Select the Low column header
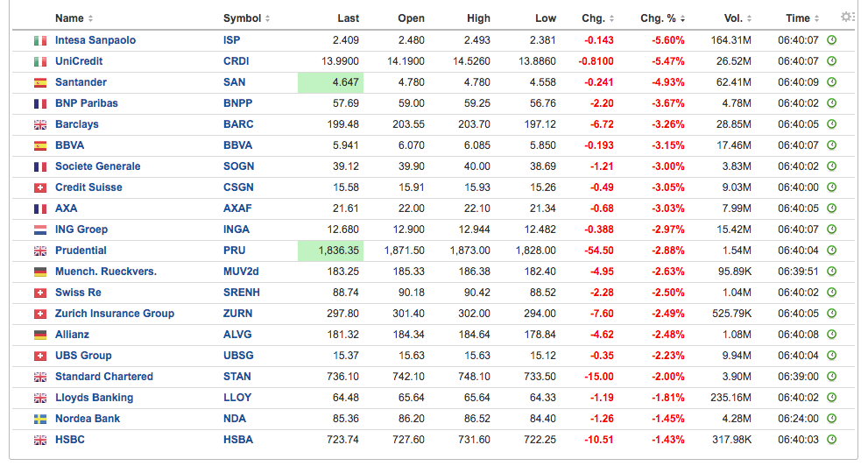The width and height of the screenshot is (868, 473). point(546,18)
